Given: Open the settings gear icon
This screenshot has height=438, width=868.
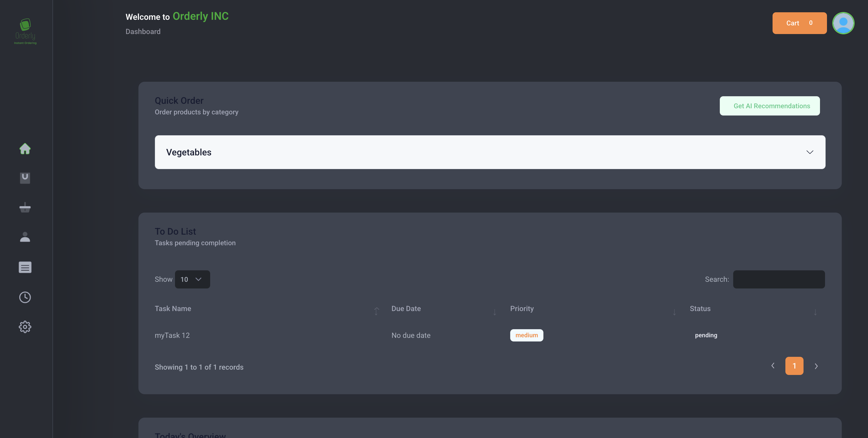Looking at the screenshot, I should click(25, 327).
